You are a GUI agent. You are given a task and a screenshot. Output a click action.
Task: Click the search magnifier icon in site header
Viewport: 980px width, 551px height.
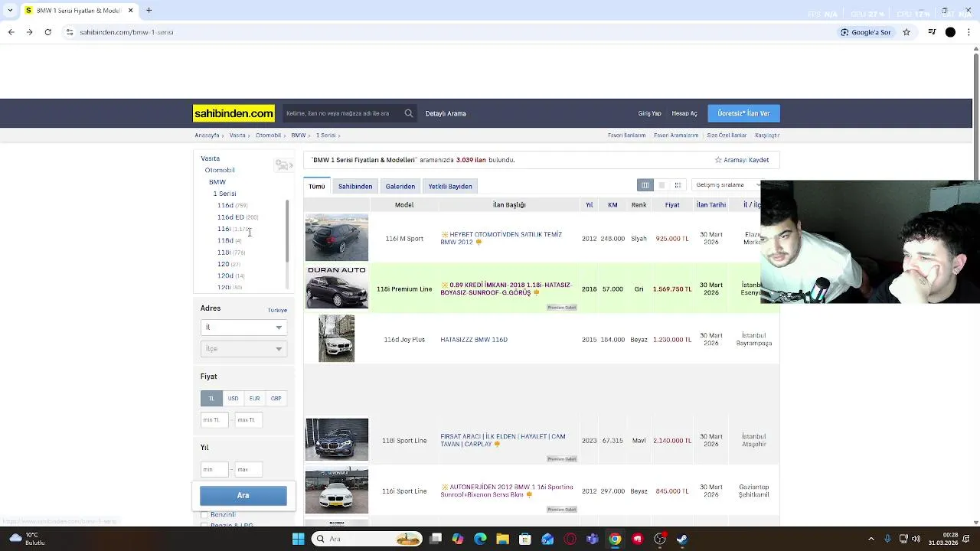pos(409,113)
